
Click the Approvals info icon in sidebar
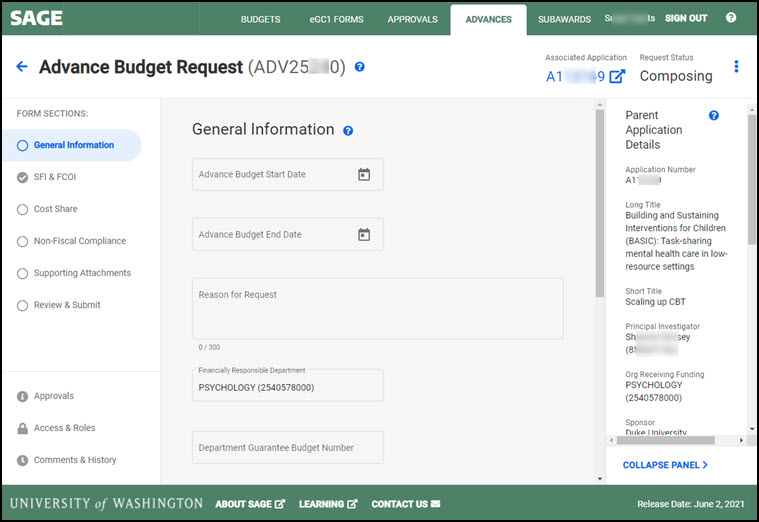(x=22, y=397)
